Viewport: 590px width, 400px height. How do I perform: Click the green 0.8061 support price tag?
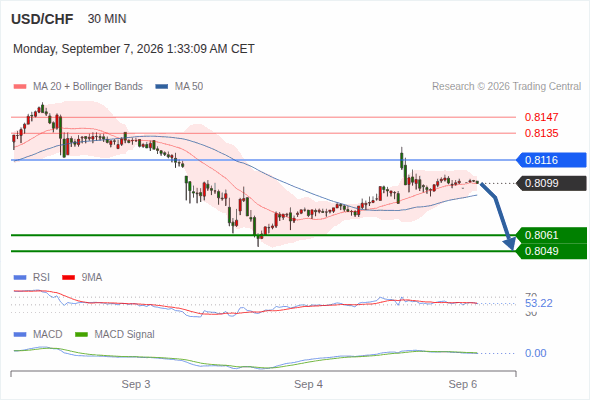[x=551, y=235]
